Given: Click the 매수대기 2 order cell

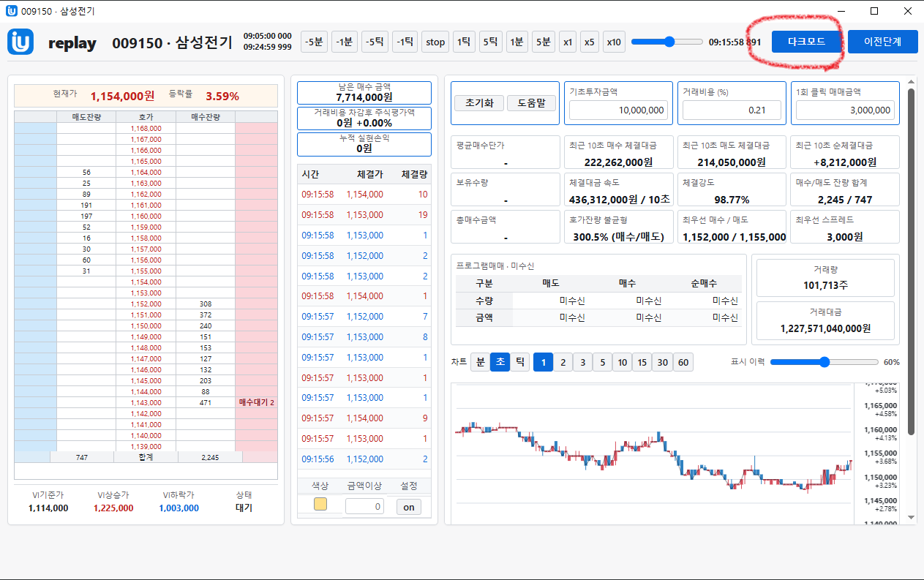Looking at the screenshot, I should tap(256, 402).
